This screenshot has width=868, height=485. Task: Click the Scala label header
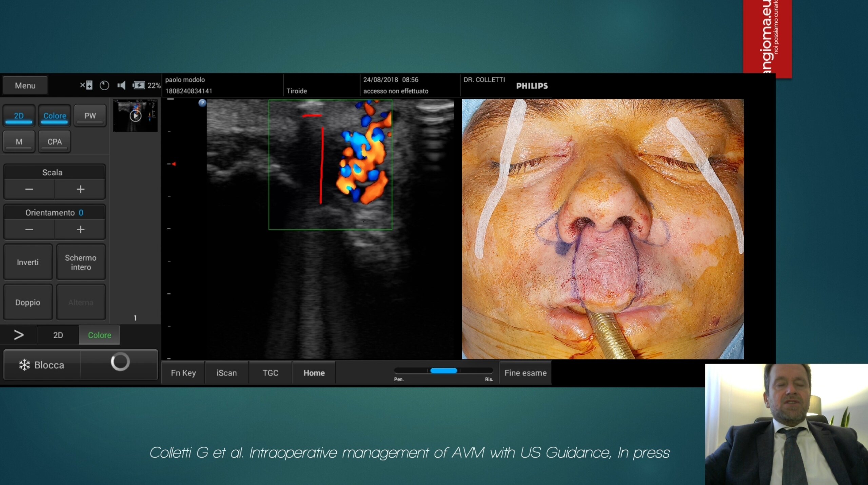point(52,172)
